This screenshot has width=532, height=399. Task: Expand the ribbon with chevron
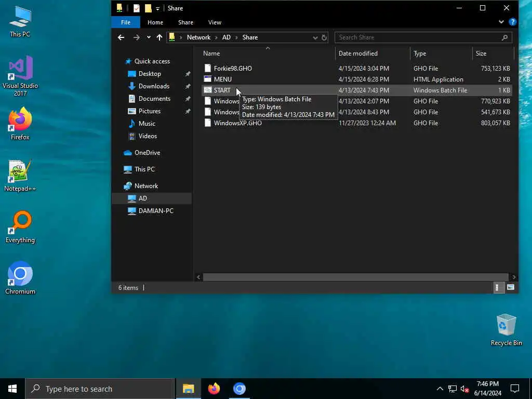click(501, 22)
